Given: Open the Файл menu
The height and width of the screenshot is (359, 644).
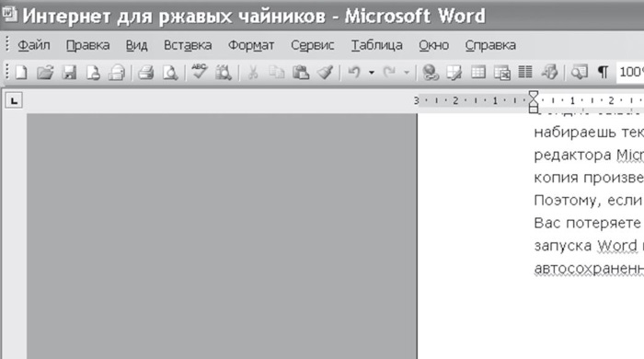Looking at the screenshot, I should 34,45.
